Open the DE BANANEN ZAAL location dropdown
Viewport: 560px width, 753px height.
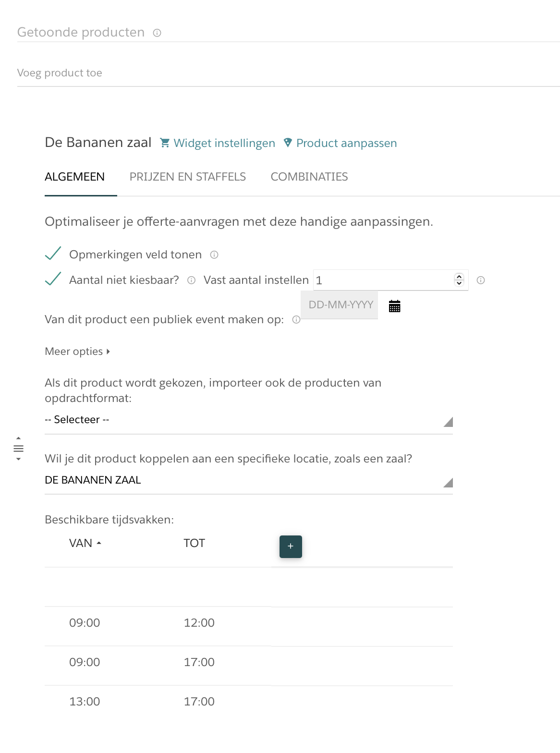[x=248, y=480]
